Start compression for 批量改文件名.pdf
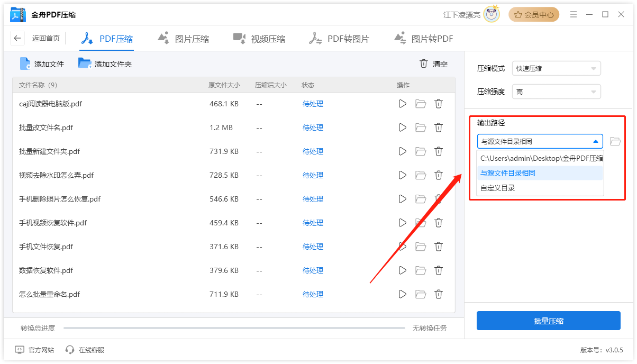Screen dimensions: 637x364 tap(403, 128)
